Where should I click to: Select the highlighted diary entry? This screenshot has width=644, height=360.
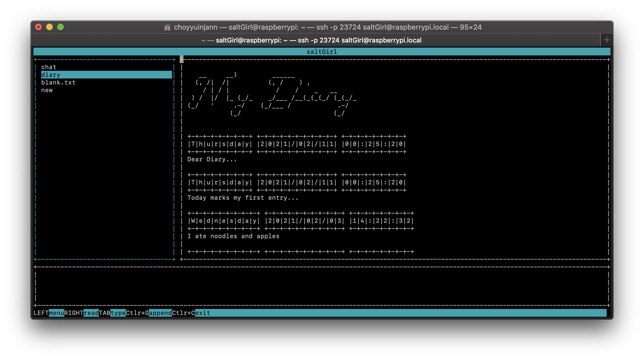(x=106, y=75)
